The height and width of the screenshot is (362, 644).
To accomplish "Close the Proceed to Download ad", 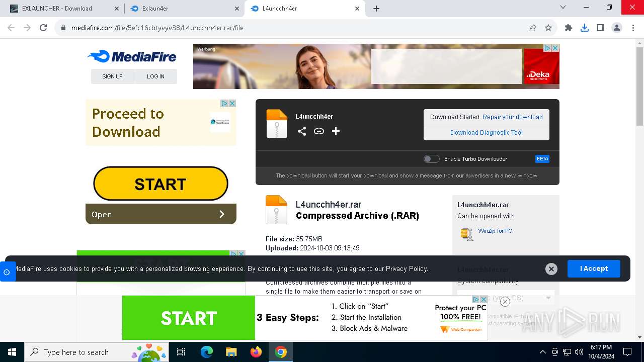I will point(232,103).
